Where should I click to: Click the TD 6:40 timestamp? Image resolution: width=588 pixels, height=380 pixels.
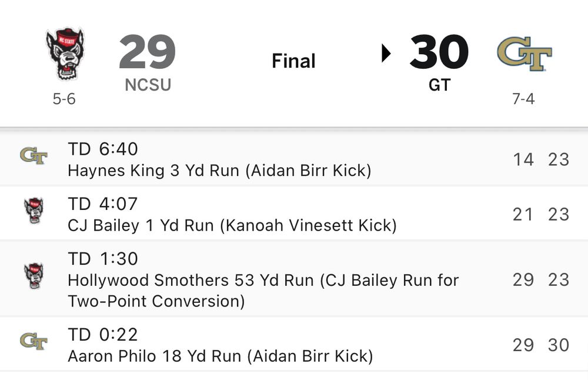pos(103,149)
